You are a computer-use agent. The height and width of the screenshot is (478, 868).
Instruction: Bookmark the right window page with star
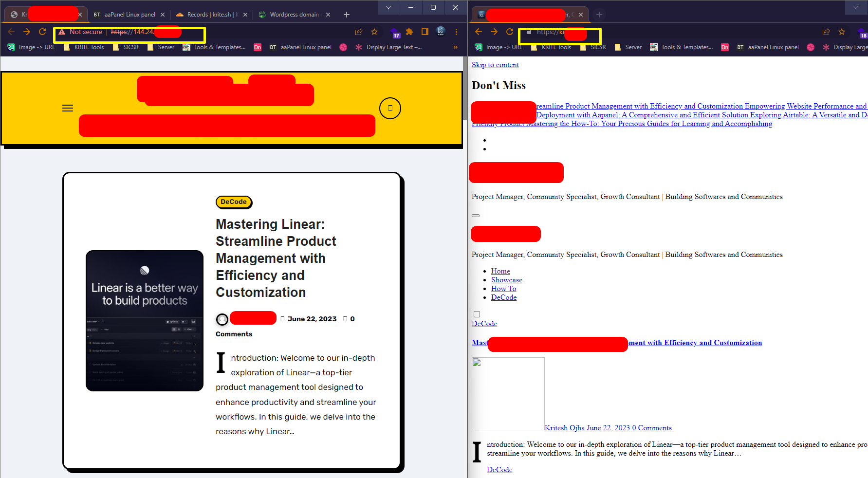842,32
